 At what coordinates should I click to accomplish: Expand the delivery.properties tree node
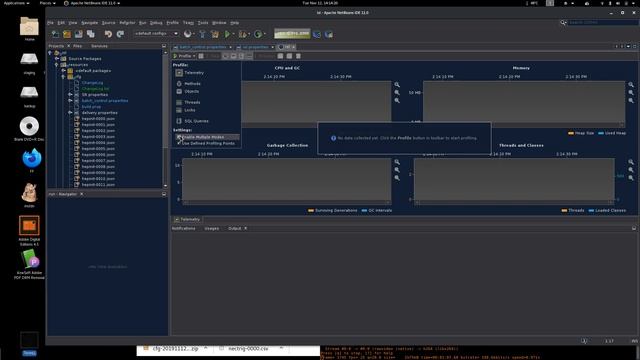pyautogui.click(x=70, y=113)
